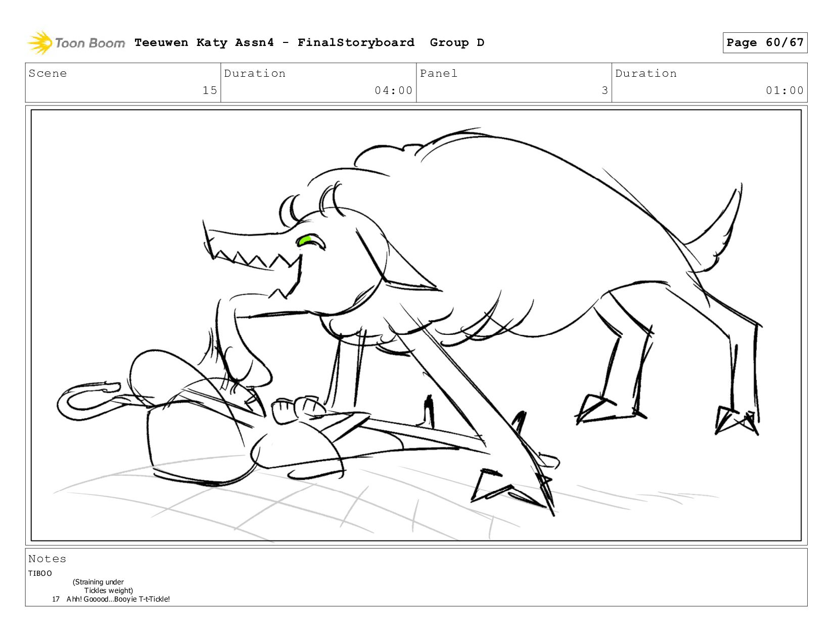Click the 'Notes' heading
The height and width of the screenshot is (644, 834).
click(47, 559)
